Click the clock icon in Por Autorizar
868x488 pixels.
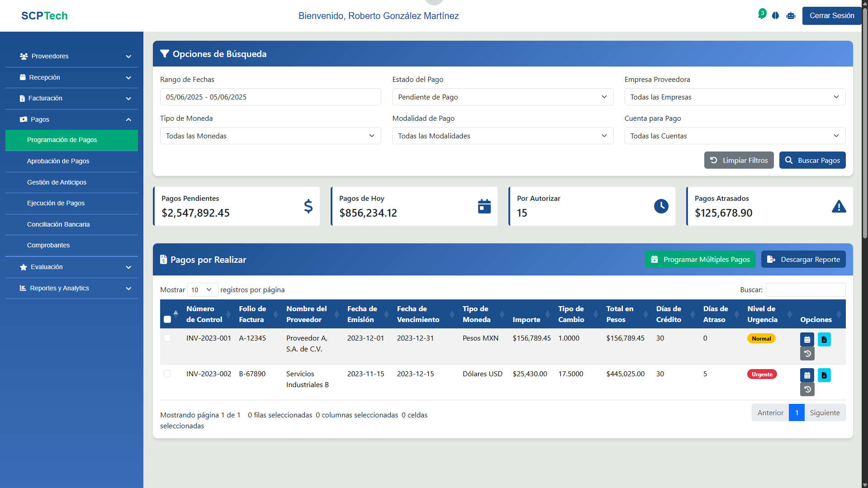[x=661, y=206]
